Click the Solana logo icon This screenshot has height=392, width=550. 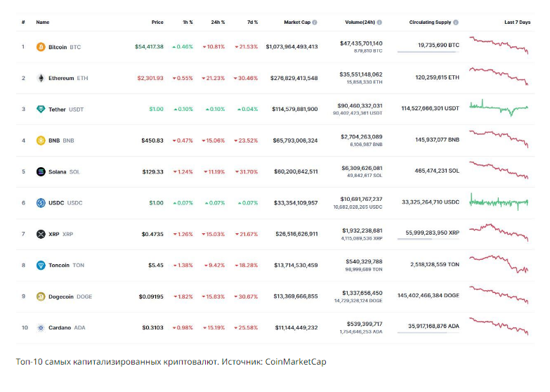(x=41, y=171)
